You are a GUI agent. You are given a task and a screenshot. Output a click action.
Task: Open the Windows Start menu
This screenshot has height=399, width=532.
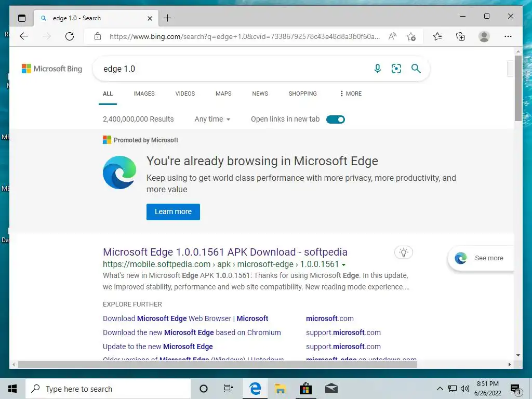coord(12,389)
